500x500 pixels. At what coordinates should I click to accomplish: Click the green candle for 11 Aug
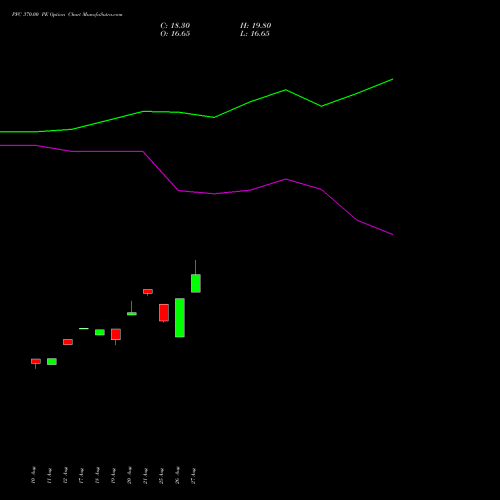coord(52,361)
